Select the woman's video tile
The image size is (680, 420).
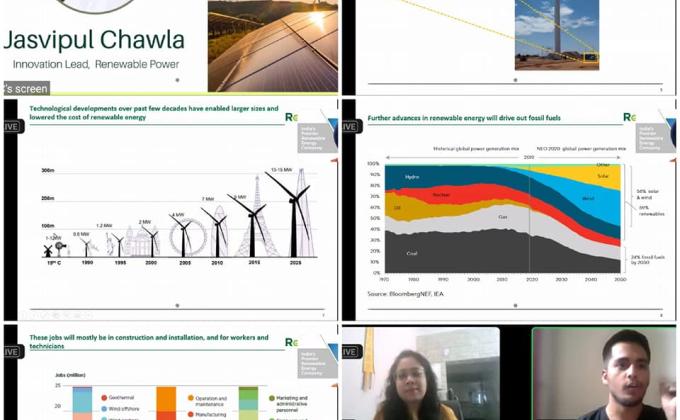click(432, 375)
